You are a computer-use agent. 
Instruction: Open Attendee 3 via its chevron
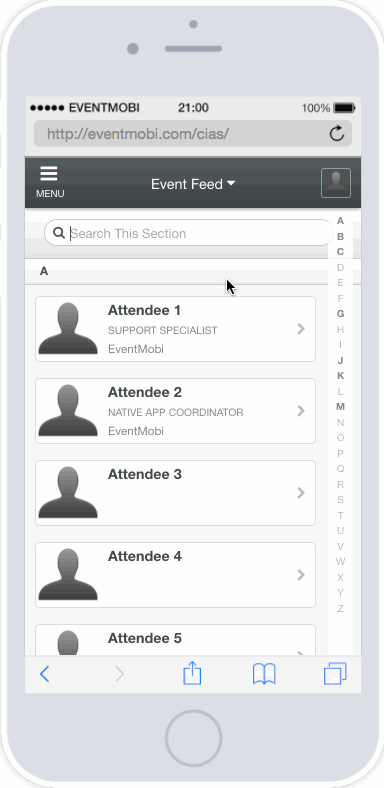pyautogui.click(x=301, y=492)
